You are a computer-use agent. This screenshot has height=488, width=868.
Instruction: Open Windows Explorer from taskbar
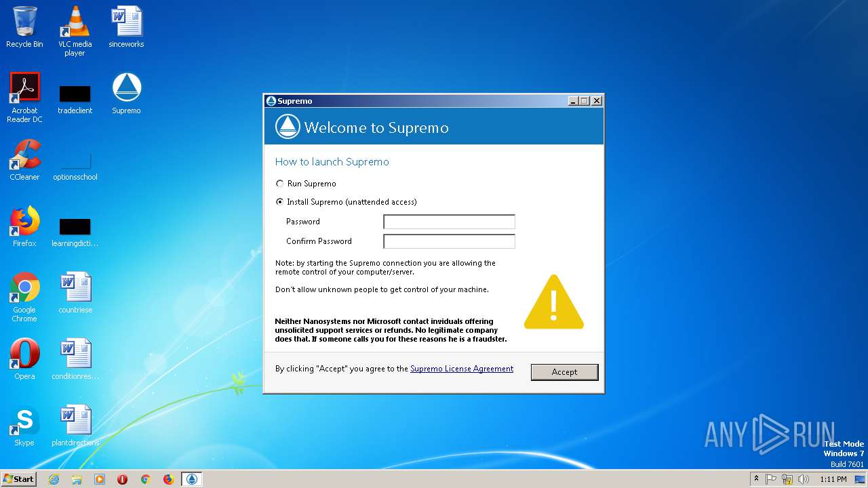click(77, 479)
